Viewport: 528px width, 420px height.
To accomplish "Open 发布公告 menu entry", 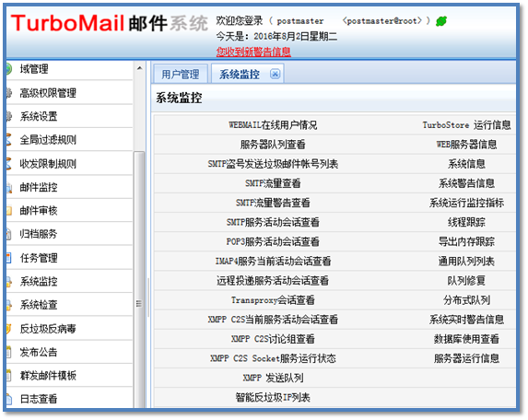I will coord(39,352).
